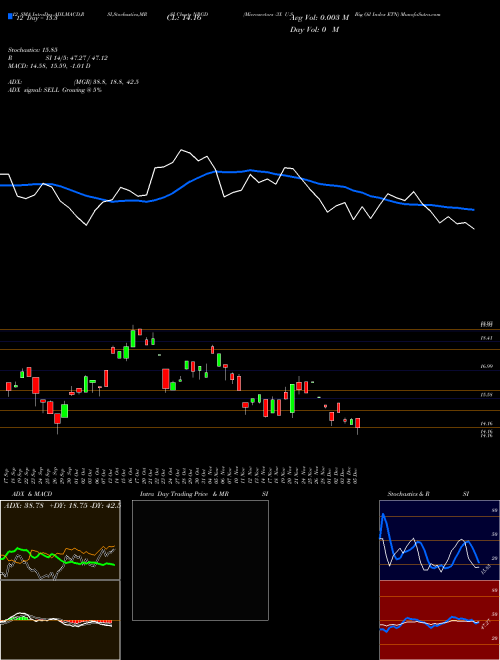Click the blue Stochastics chart panel
Screen dimensions: 500x660
(x=439, y=540)
